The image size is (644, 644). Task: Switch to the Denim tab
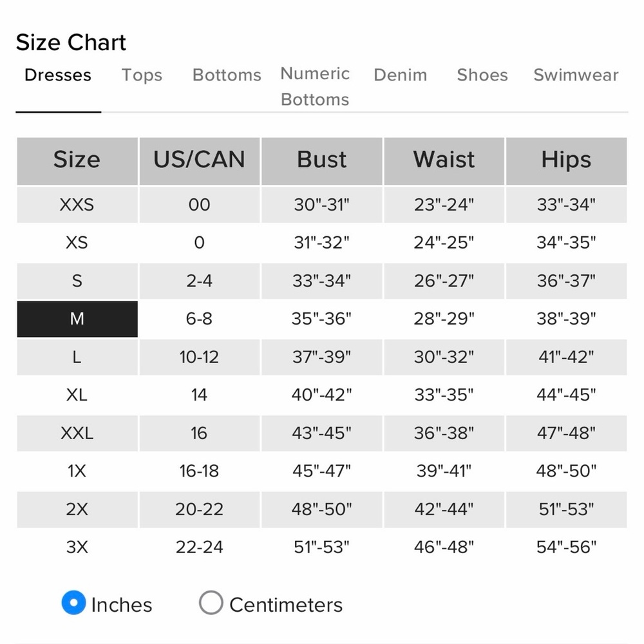point(400,75)
